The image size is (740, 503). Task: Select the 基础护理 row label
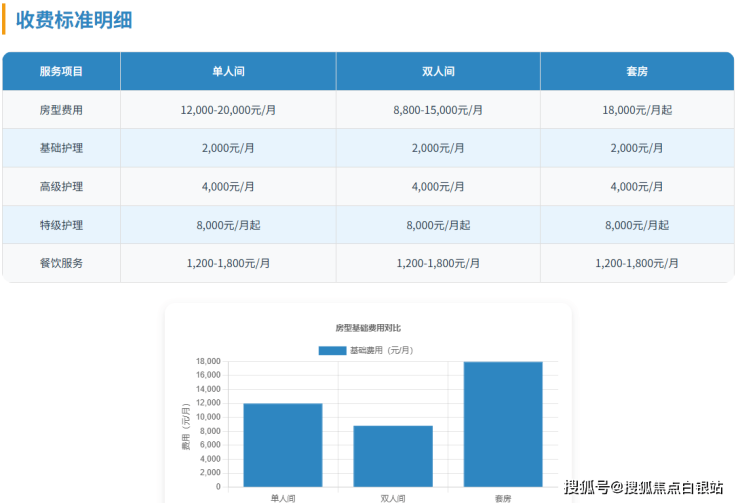tap(61, 148)
